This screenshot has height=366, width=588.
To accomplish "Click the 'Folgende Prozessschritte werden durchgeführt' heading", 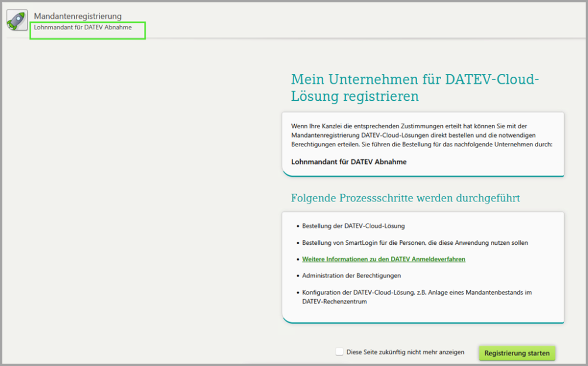I will click(405, 198).
